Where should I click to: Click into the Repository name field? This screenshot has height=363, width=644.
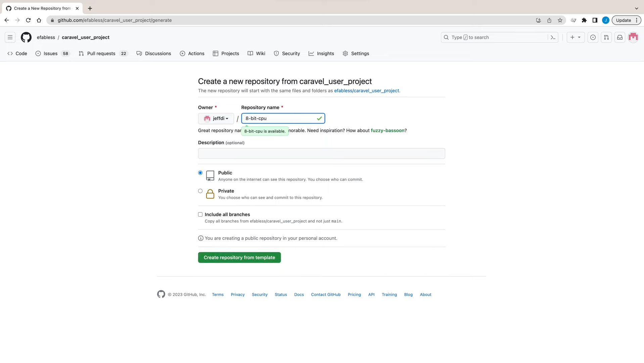283,118
